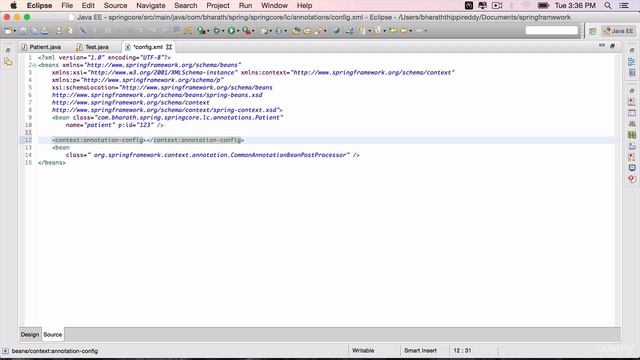Click the Show Whitespace Characters icon
Image resolution: width=640 pixels, height=360 pixels.
click(x=188, y=31)
